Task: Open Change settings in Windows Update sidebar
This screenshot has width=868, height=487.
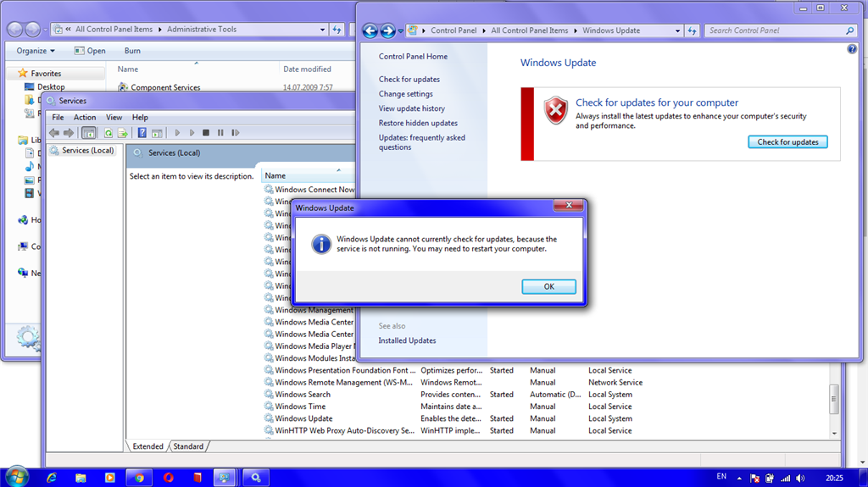Action: [x=406, y=94]
